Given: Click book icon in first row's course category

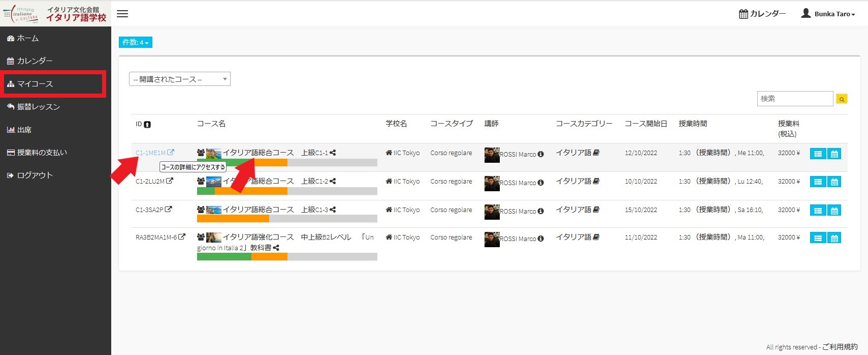Looking at the screenshot, I should (596, 153).
